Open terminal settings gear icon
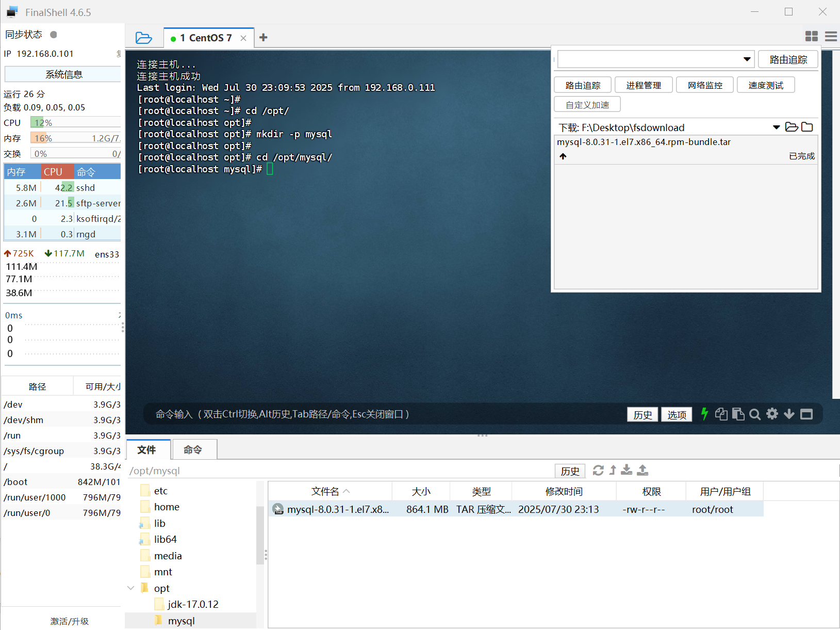The height and width of the screenshot is (630, 840). (x=772, y=414)
